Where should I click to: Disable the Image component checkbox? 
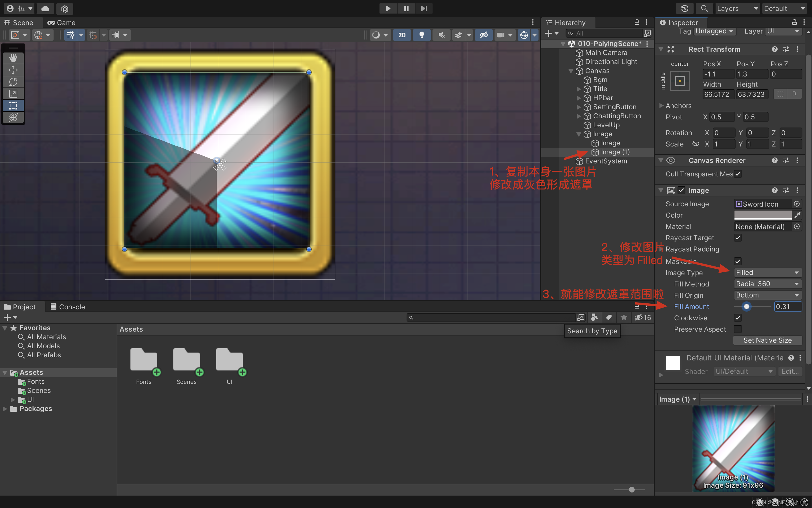point(681,190)
